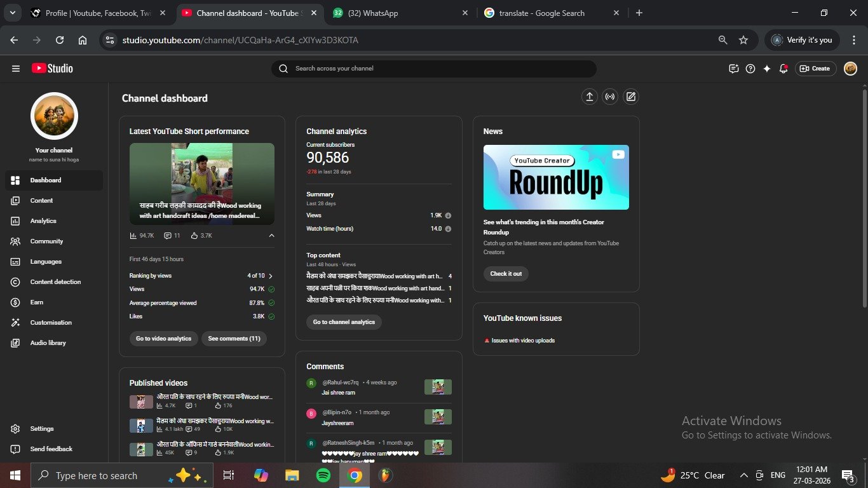This screenshot has width=868, height=488.
Task: Click the help question mark icon
Action: click(x=750, y=69)
